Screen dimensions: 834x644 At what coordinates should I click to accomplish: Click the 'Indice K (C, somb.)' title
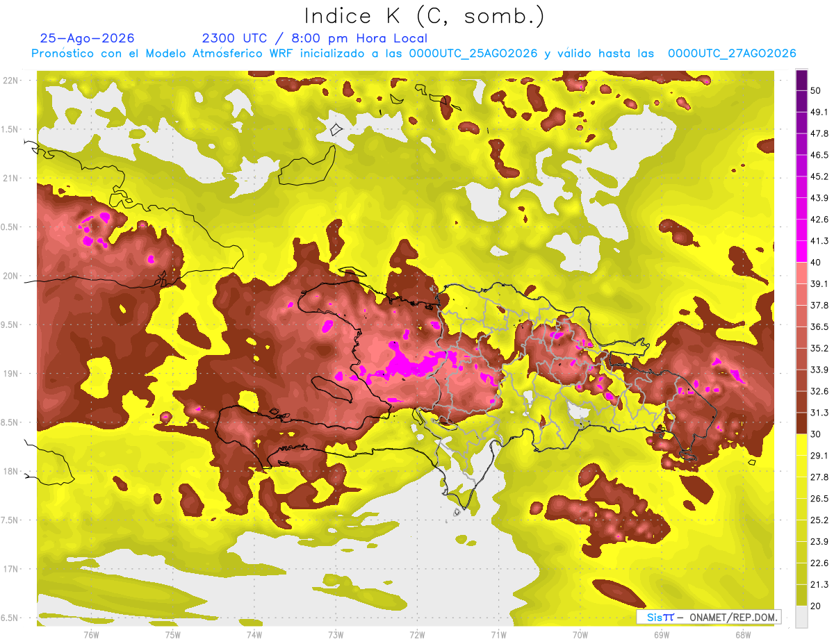(x=424, y=16)
